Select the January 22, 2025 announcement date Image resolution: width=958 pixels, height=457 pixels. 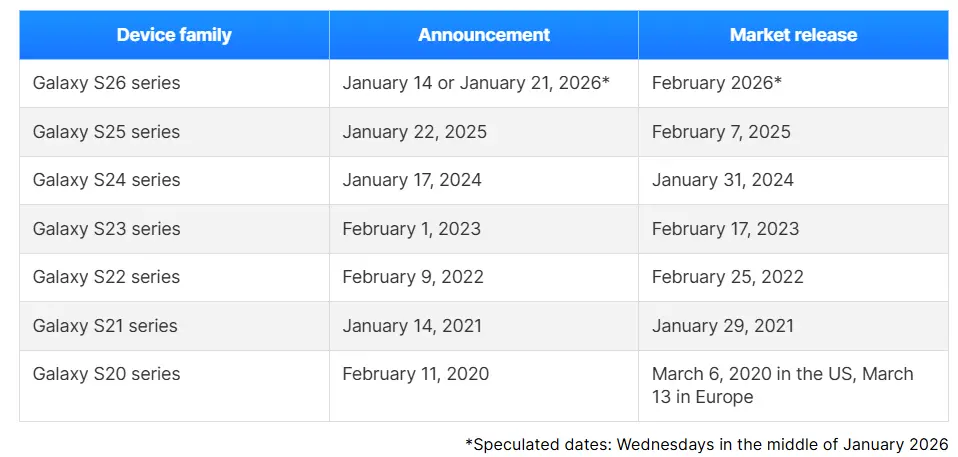(x=415, y=132)
